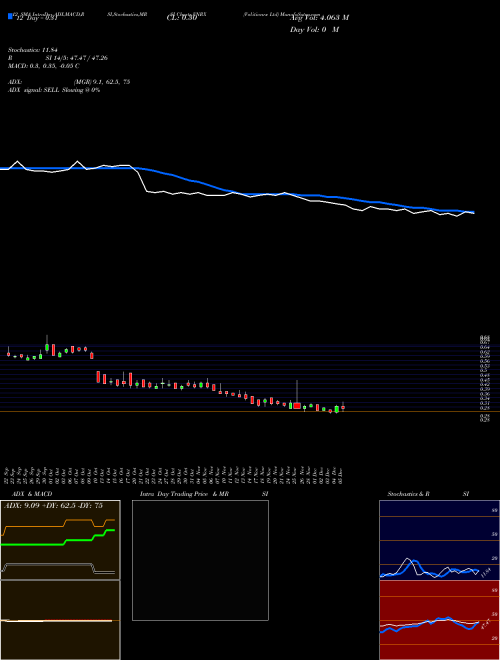500x660 pixels.
Task: Open the dark blue Stochastics chart panel
Action: [x=439, y=540]
